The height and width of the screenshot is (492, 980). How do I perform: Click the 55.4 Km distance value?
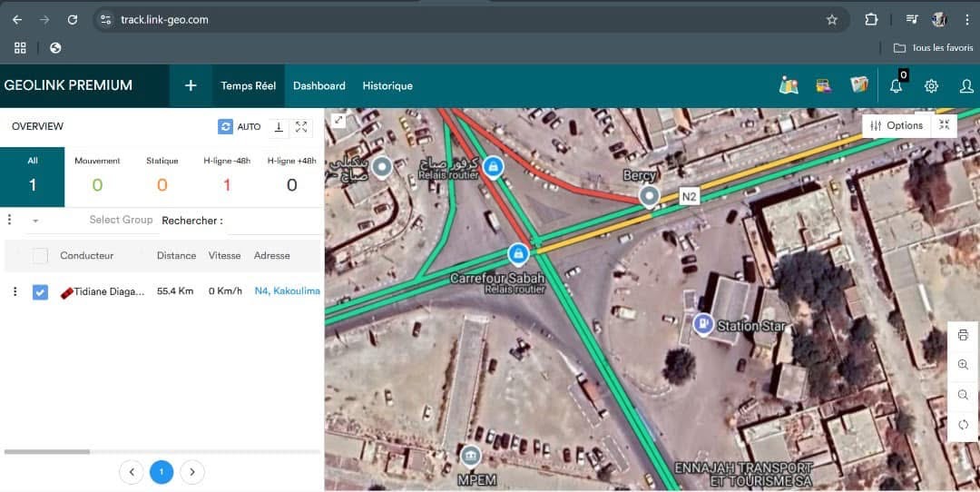pyautogui.click(x=175, y=291)
